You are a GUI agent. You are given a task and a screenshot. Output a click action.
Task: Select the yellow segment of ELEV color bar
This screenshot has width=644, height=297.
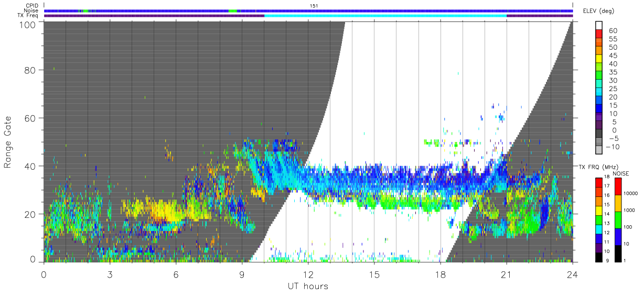tap(599, 59)
